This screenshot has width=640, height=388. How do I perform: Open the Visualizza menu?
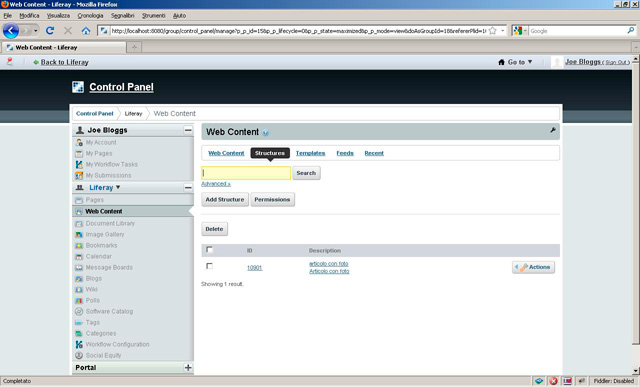tap(58, 16)
